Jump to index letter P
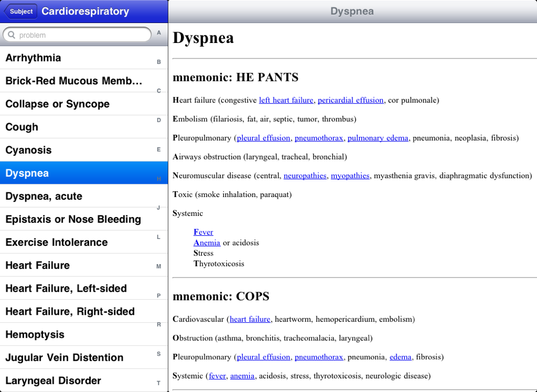 pyautogui.click(x=158, y=295)
